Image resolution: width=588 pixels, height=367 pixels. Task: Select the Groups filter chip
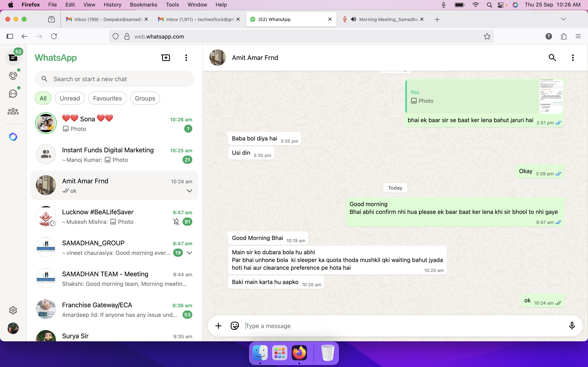click(145, 98)
